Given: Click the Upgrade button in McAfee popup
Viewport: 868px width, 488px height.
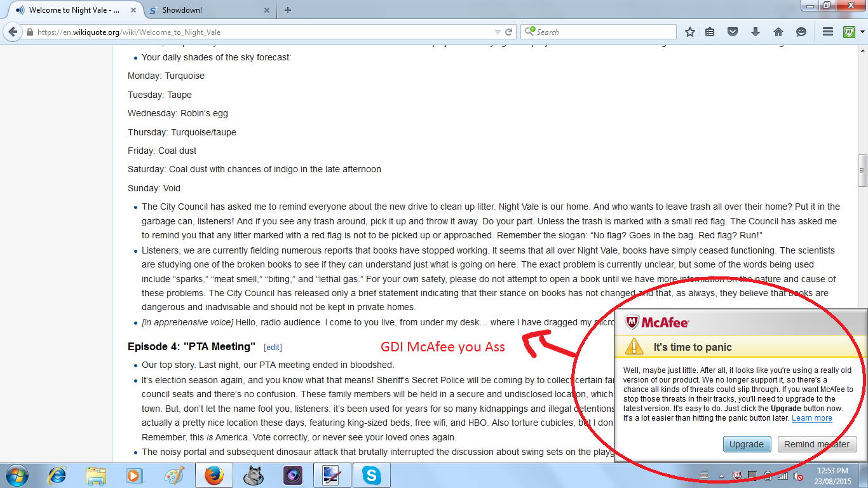Looking at the screenshot, I should (x=747, y=444).
